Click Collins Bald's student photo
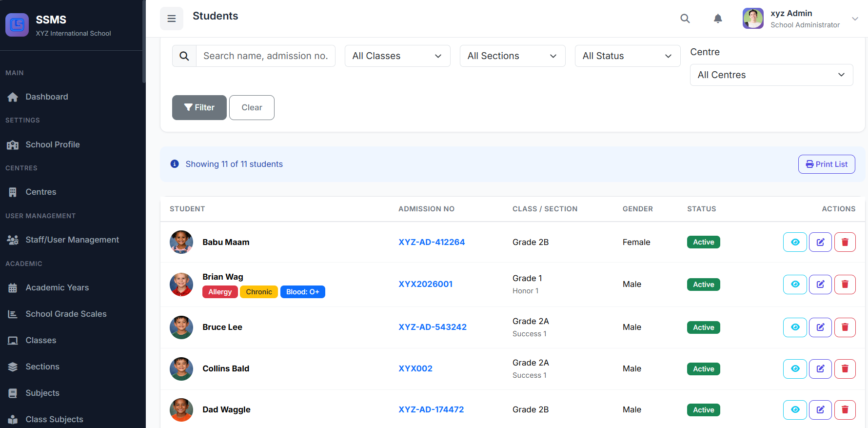The image size is (868, 428). pos(181,369)
